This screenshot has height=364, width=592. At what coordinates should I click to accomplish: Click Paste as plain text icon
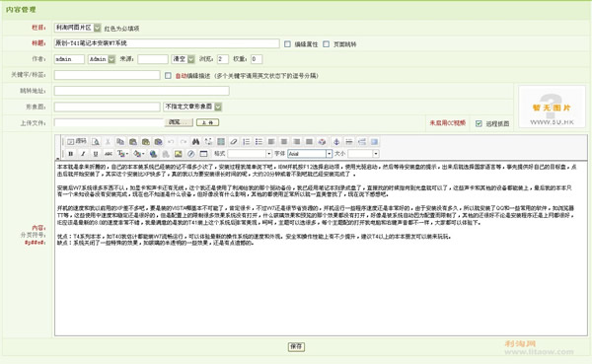(x=146, y=142)
